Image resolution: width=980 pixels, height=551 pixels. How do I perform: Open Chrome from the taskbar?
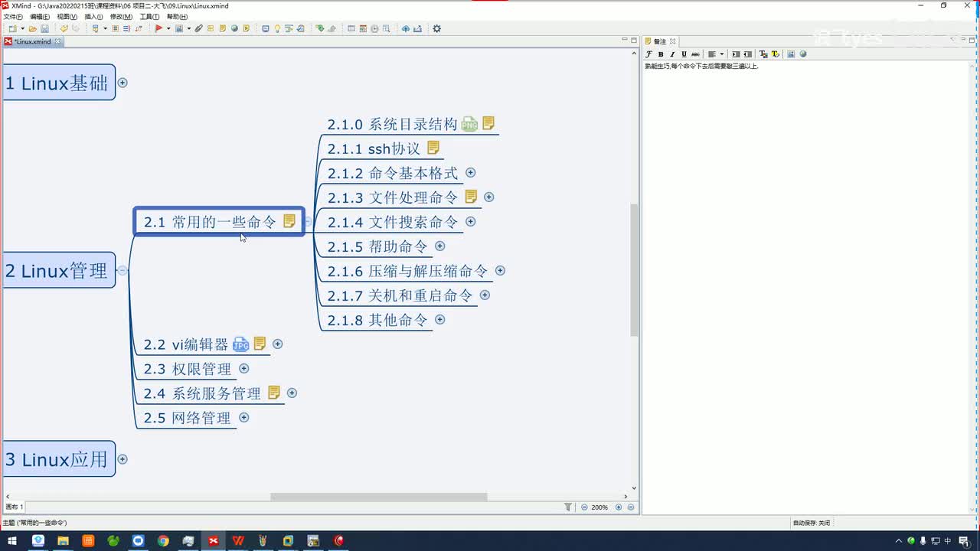click(x=163, y=541)
